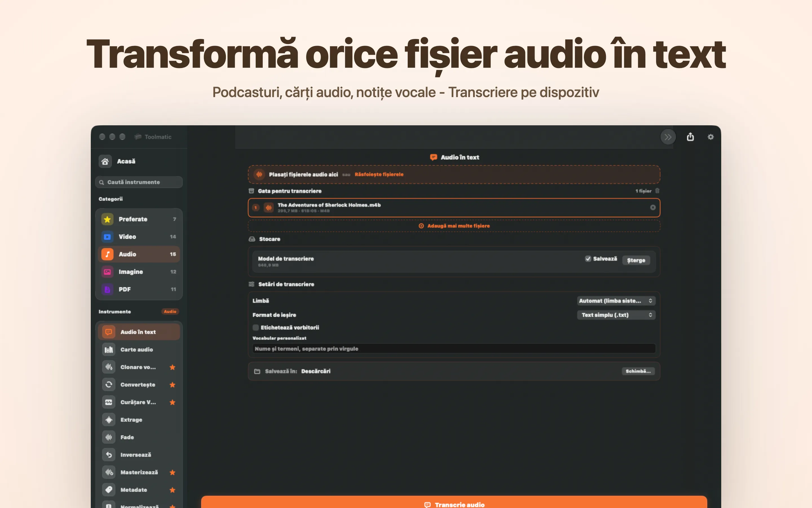Open the Inversează tool

tap(139, 455)
